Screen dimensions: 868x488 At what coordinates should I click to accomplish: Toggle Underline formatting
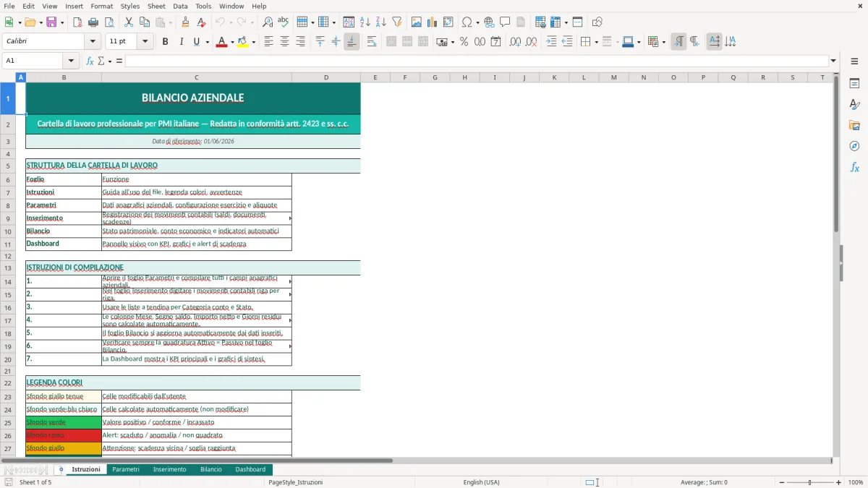click(196, 42)
